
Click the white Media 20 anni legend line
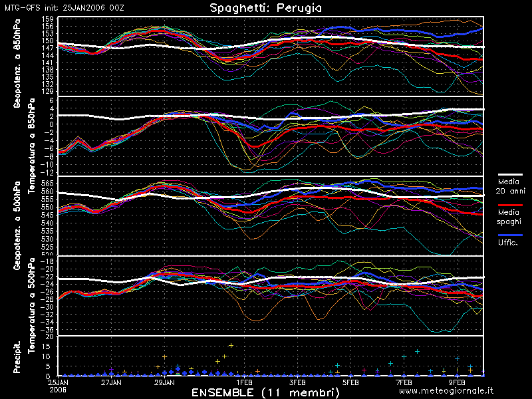coord(509,172)
